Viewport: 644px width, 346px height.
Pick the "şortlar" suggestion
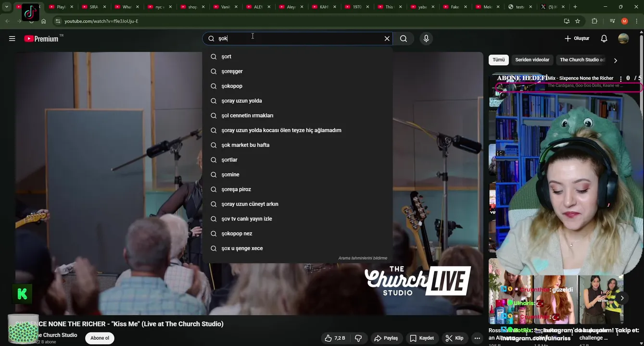point(297,160)
